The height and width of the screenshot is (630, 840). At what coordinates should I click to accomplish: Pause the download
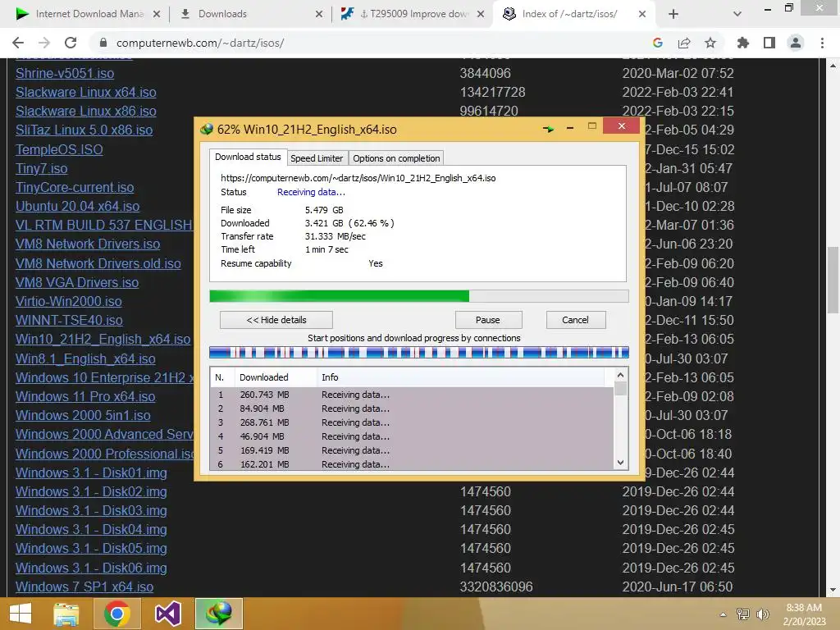pyautogui.click(x=487, y=320)
